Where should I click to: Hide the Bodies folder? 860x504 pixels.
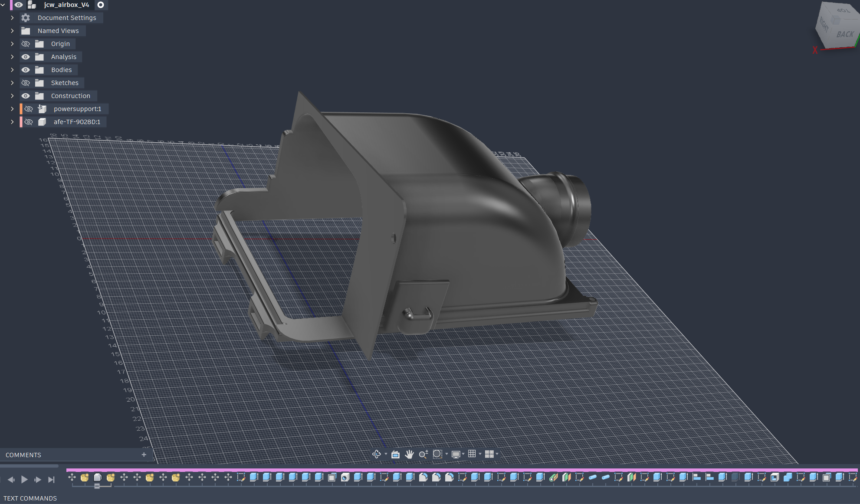pyautogui.click(x=26, y=70)
